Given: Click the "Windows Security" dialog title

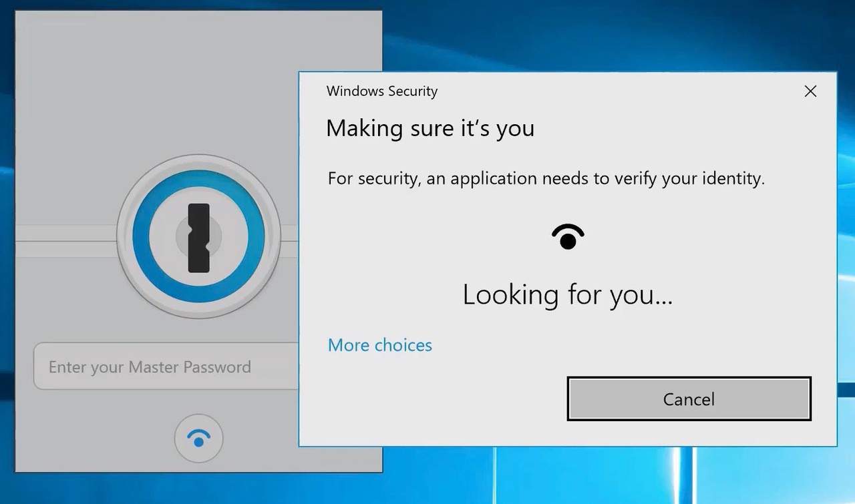Looking at the screenshot, I should pos(382,91).
